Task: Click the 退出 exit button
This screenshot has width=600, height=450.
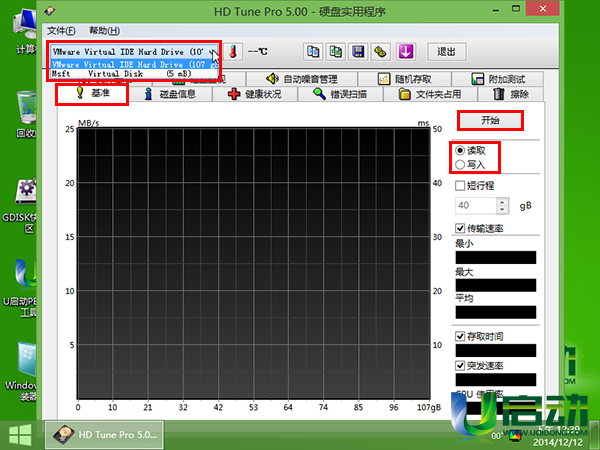Action: pos(447,52)
